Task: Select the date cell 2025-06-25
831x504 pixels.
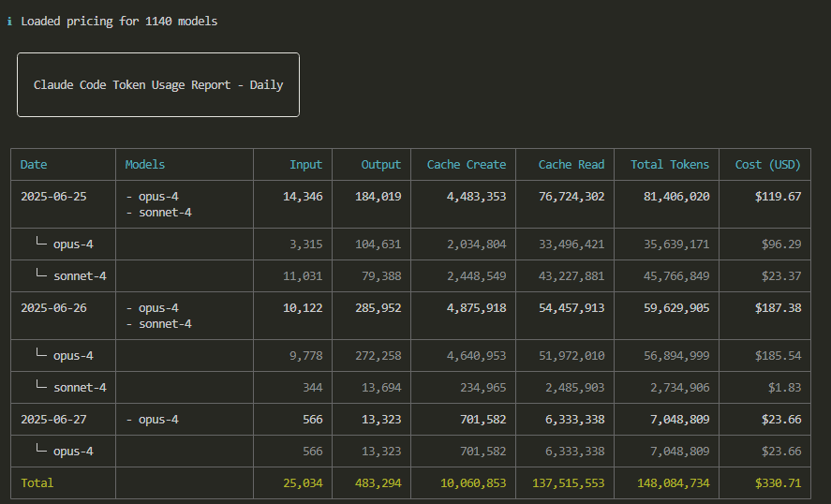Action: [53, 197]
